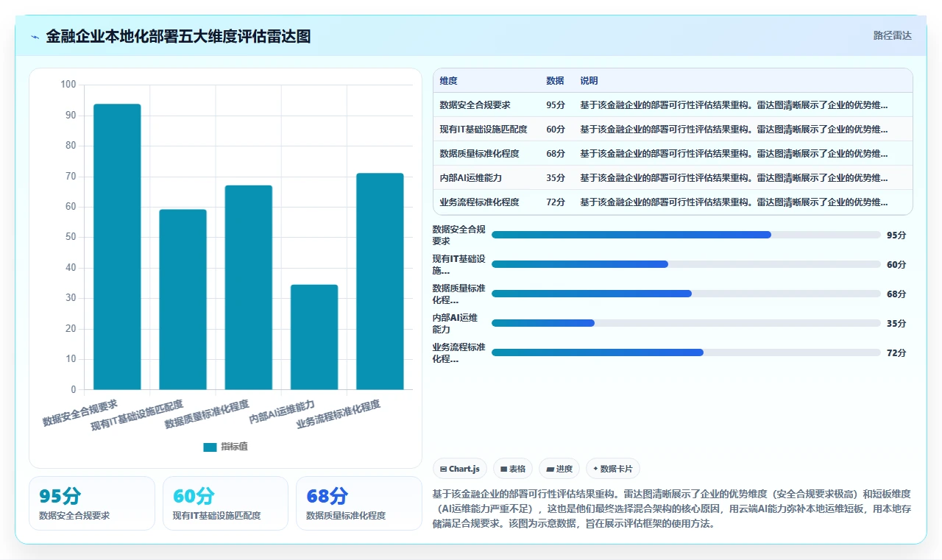Click the 68分 value in the table
The width and height of the screenshot is (942, 560).
[x=556, y=153]
